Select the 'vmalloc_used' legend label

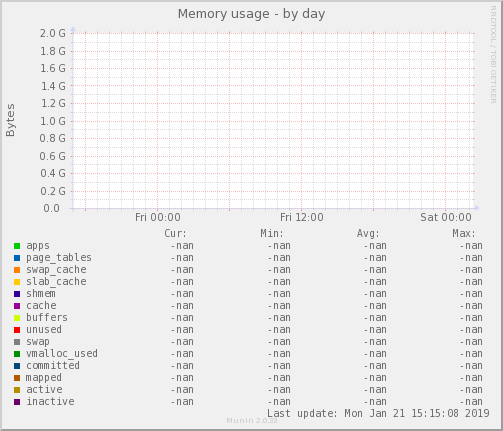coord(62,353)
